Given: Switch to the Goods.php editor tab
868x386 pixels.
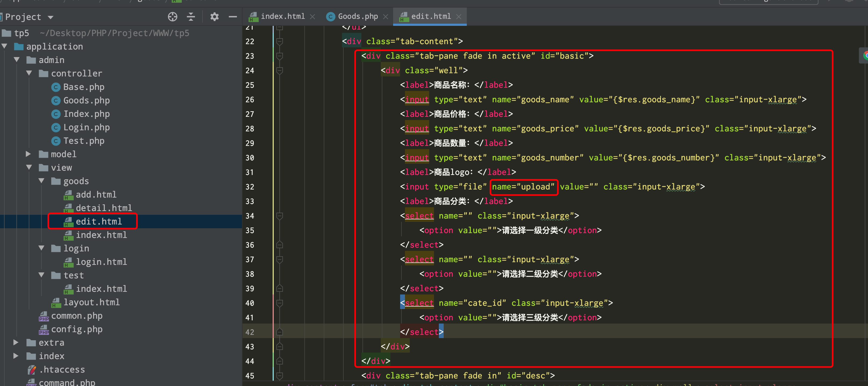Looking at the screenshot, I should point(358,16).
